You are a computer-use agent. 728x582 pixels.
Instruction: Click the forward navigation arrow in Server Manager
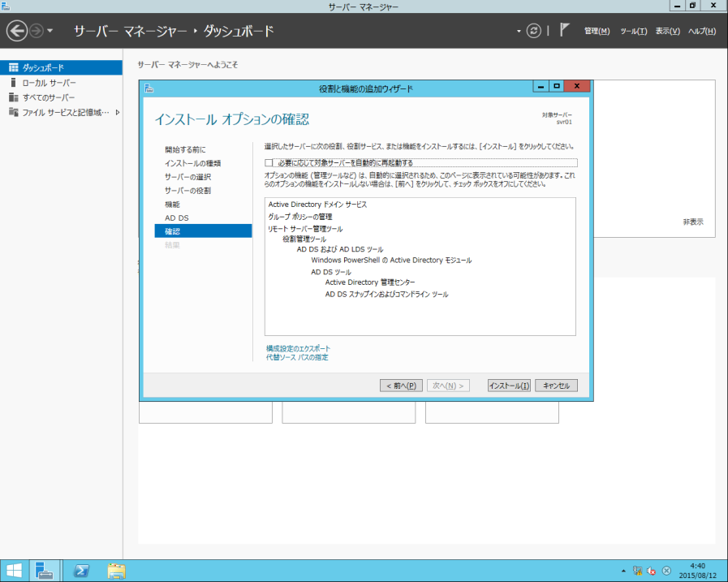(x=37, y=31)
